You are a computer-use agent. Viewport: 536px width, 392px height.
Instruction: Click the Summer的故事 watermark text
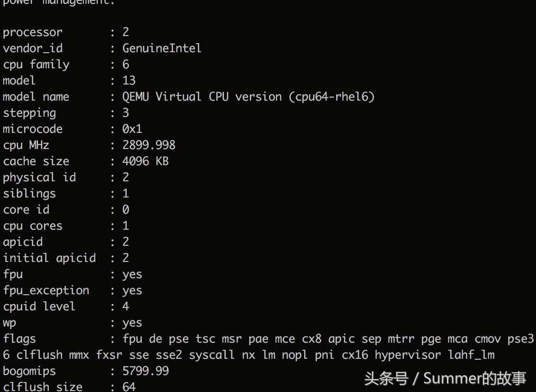click(x=474, y=379)
